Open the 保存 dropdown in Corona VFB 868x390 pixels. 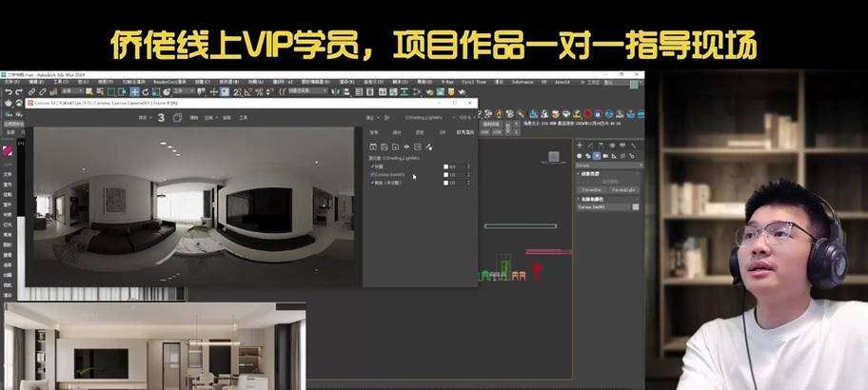coord(143,117)
